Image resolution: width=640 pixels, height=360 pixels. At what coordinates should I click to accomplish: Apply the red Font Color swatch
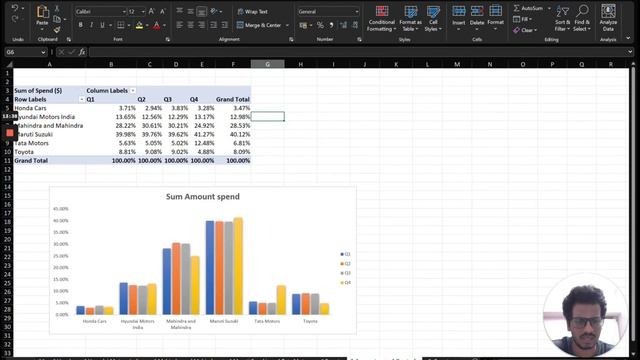tap(157, 26)
